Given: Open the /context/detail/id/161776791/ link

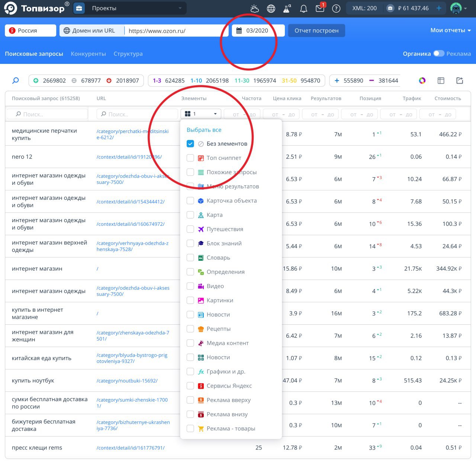Looking at the screenshot, I should (x=131, y=448).
